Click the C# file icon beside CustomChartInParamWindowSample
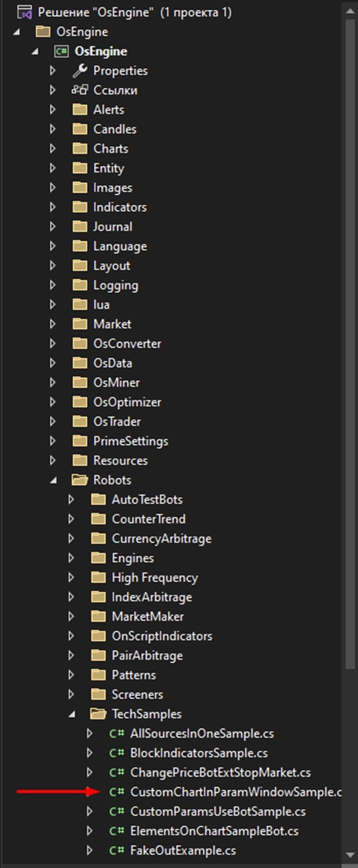This screenshot has height=868, width=358. tap(117, 792)
